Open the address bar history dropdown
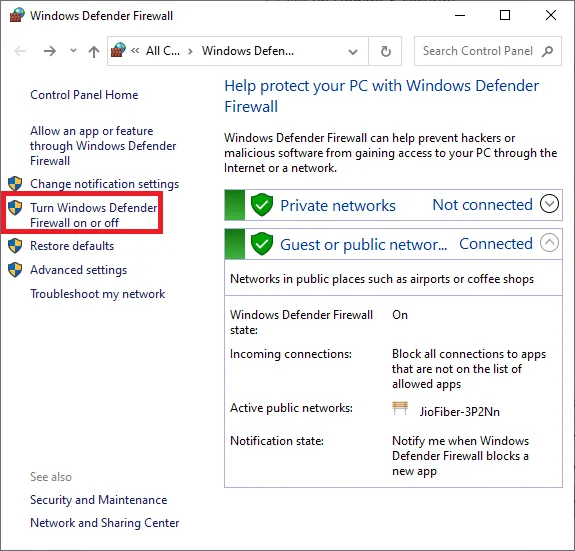575x551 pixels. tap(353, 52)
